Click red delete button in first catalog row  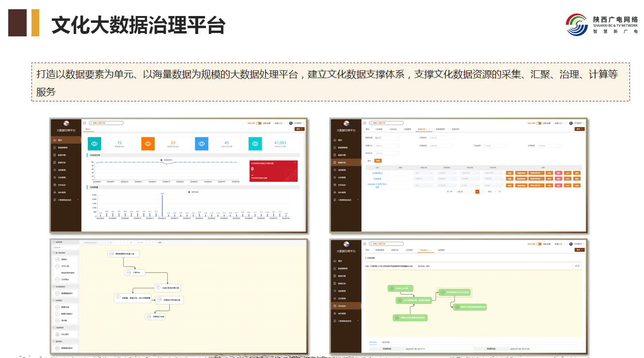click(558, 173)
